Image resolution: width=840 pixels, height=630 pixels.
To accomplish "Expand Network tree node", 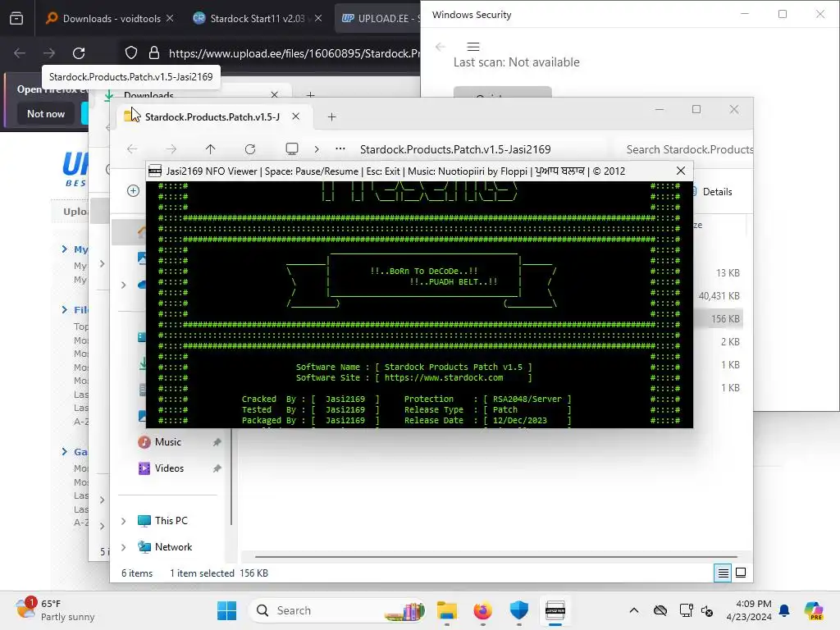I will [x=124, y=547].
